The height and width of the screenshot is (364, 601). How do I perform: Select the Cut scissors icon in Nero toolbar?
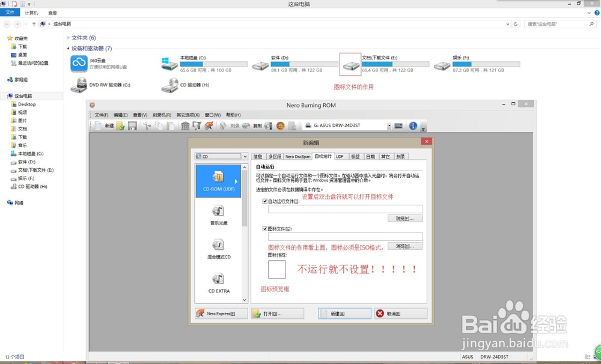coord(147,126)
